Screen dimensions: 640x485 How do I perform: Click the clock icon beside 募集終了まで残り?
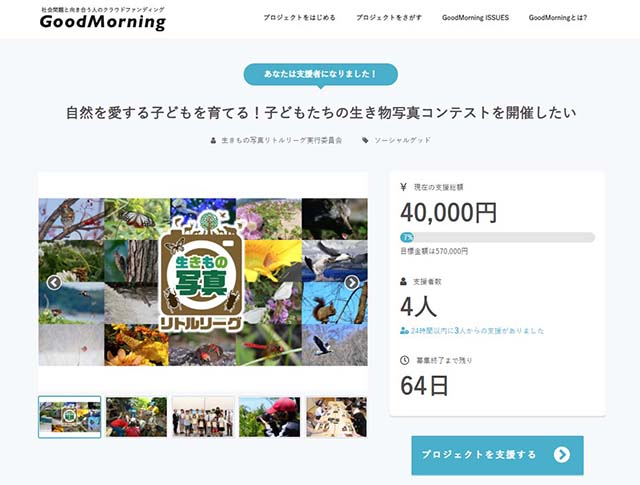(404, 360)
